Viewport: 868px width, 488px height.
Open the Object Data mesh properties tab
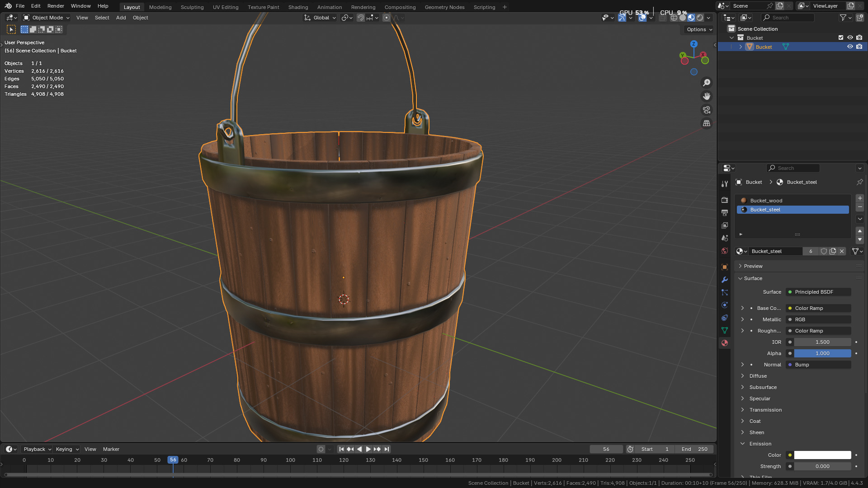725,330
